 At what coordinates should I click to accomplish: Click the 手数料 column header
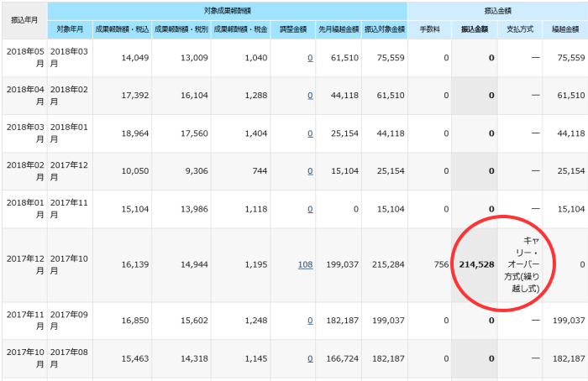(429, 29)
